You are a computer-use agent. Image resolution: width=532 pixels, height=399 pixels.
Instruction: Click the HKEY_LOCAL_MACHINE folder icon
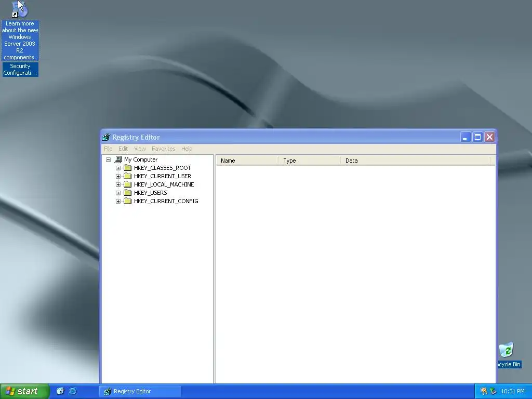click(x=128, y=184)
